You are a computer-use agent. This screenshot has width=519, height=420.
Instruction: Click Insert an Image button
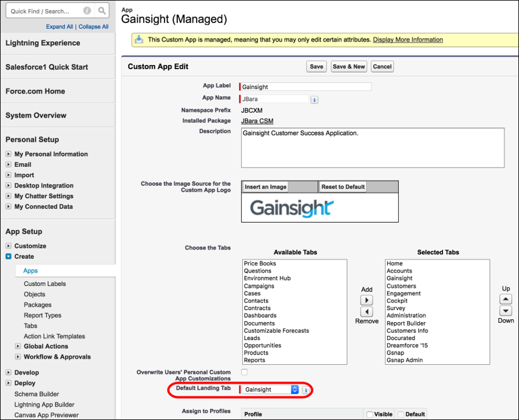(265, 187)
